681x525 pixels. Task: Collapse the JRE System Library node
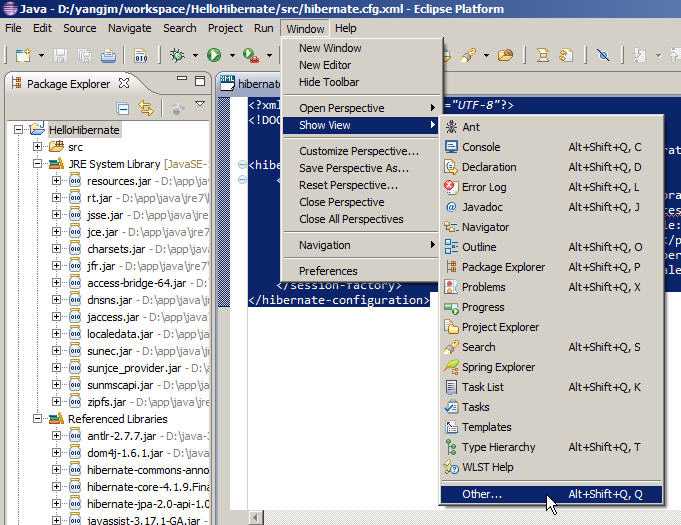(37, 164)
